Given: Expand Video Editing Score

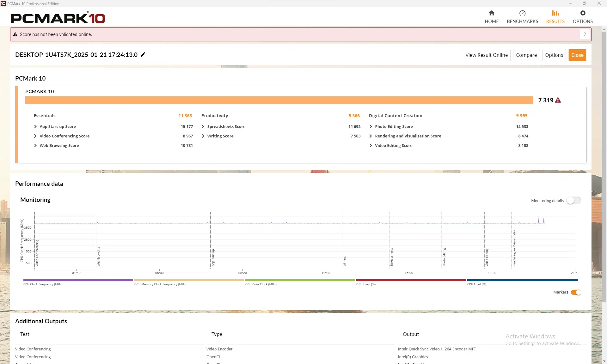Looking at the screenshot, I should click(x=371, y=145).
